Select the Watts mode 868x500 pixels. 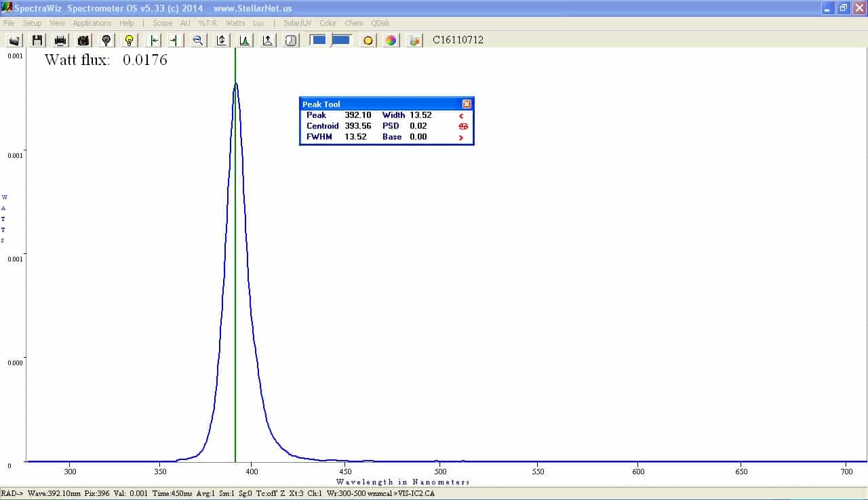[x=235, y=23]
